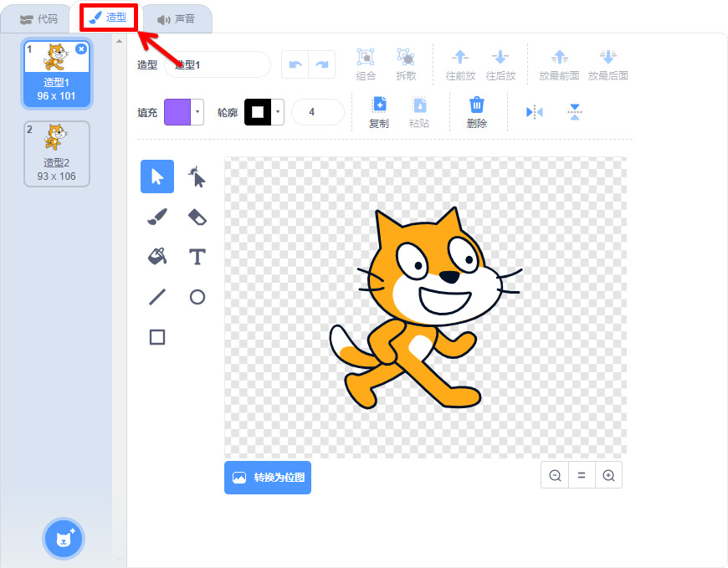
Task: Click 往前放 to bring forward
Action: [460, 64]
